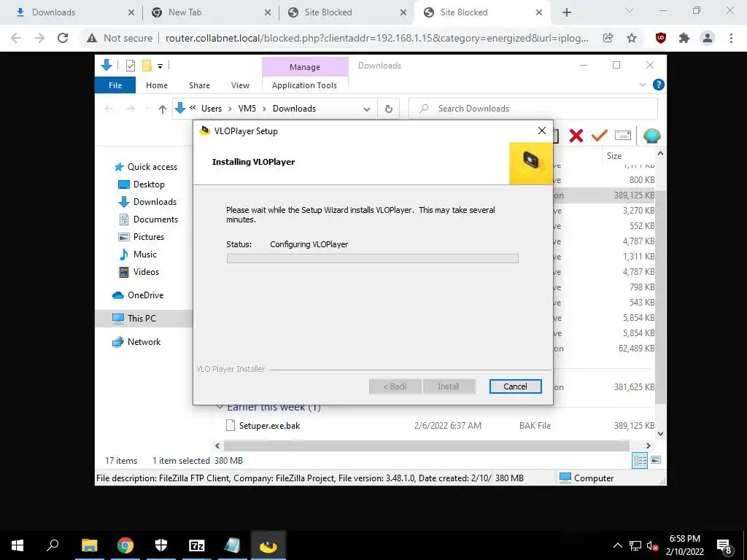Open the File menu in File Explorer

(x=115, y=85)
